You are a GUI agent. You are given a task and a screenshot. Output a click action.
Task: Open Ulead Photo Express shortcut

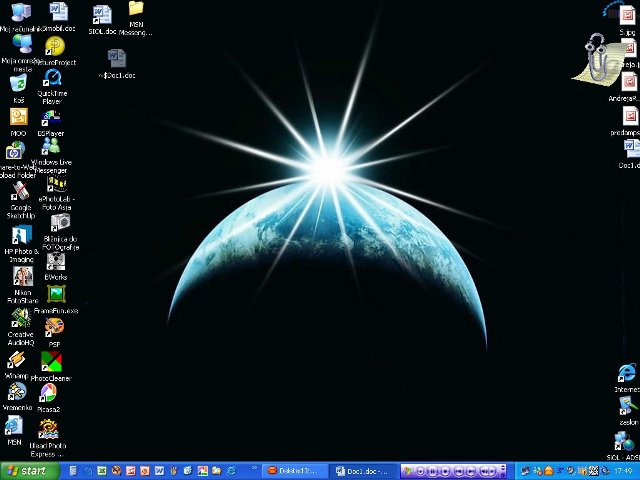[x=48, y=429]
